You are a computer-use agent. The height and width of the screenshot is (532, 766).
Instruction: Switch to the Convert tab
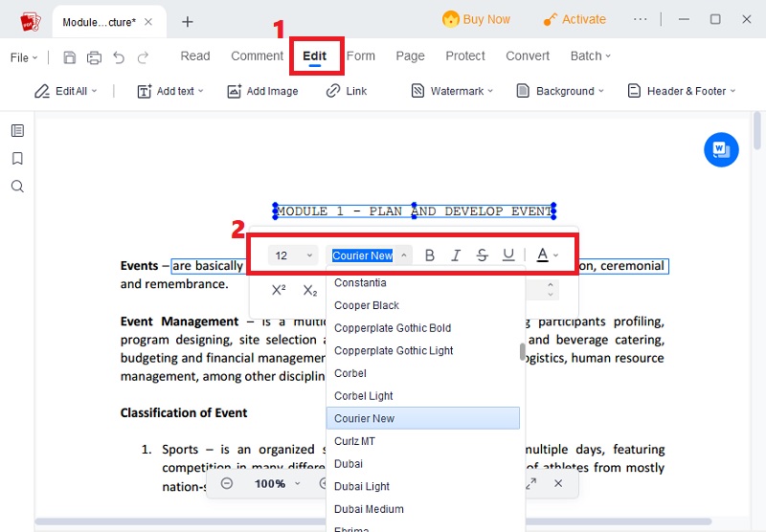(x=528, y=55)
